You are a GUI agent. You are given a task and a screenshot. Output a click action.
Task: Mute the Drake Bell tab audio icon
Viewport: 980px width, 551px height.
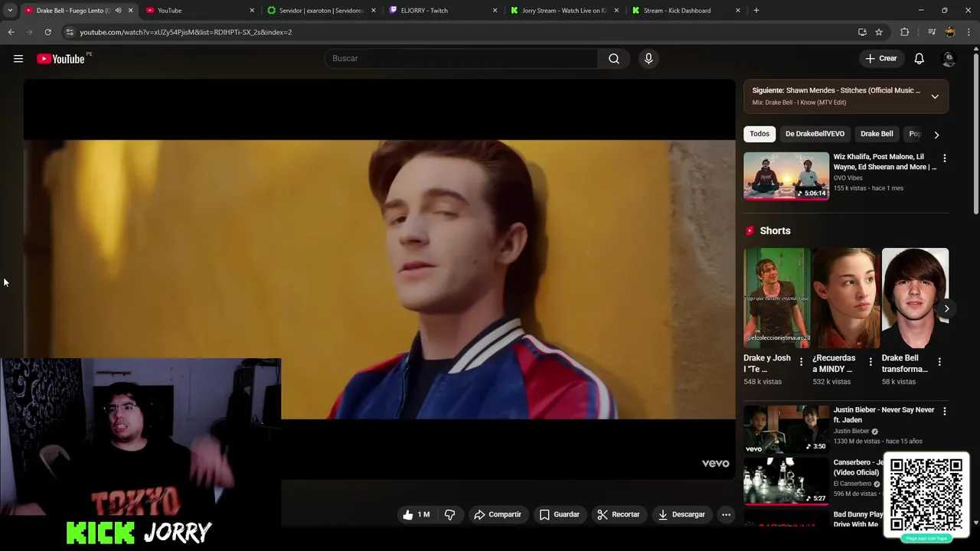[118, 11]
